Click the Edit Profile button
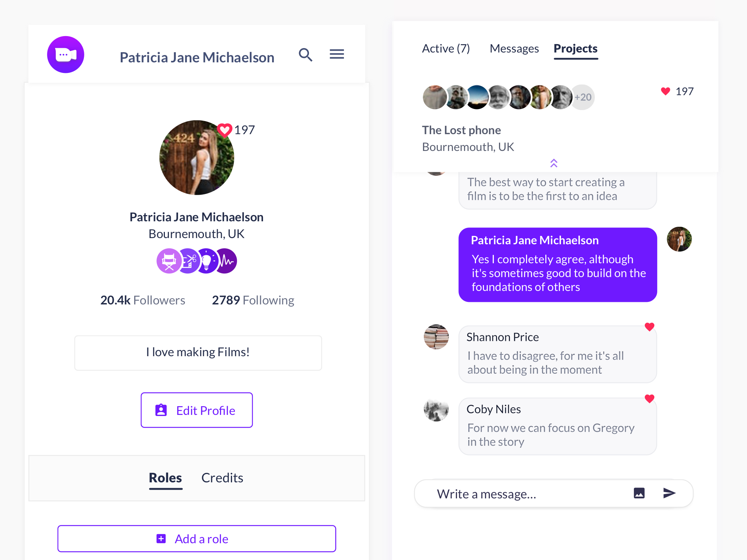Viewport: 747px width, 560px height. coord(197,410)
